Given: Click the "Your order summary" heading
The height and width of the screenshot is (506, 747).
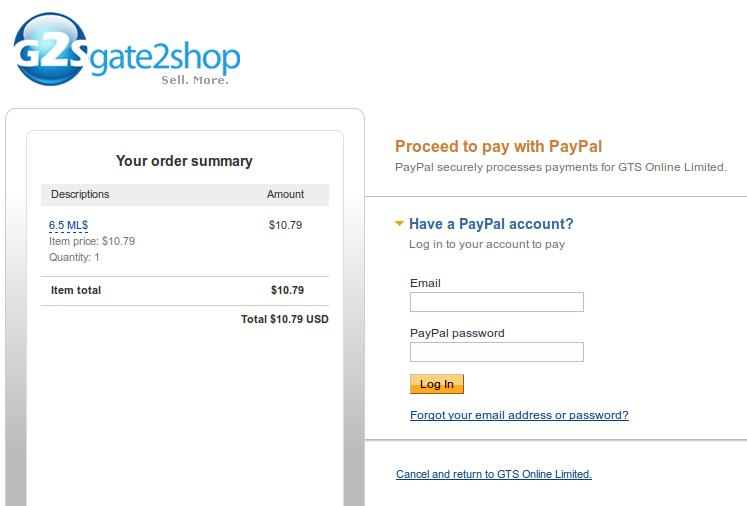Looking at the screenshot, I should 184,161.
